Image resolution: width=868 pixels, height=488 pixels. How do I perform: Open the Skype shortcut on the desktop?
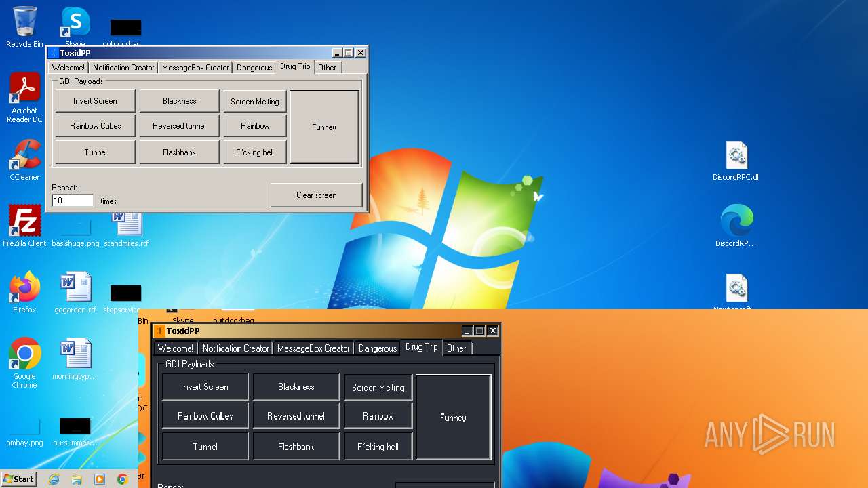pyautogui.click(x=75, y=27)
